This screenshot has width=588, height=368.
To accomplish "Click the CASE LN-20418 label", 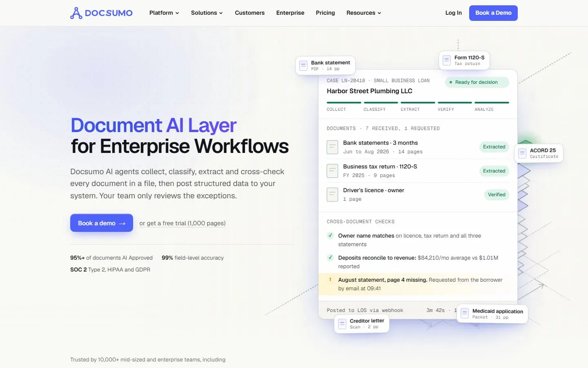I will (x=346, y=81).
